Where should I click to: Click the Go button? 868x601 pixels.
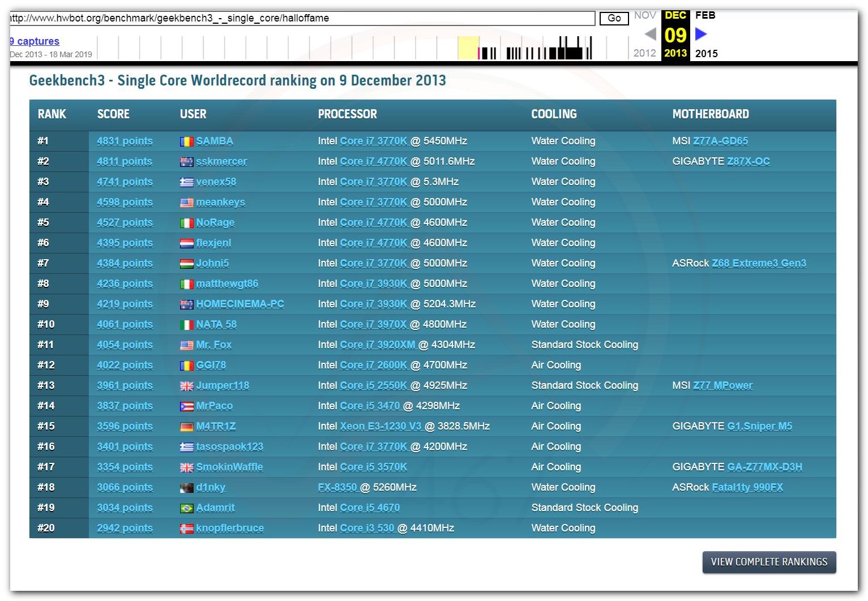[614, 18]
